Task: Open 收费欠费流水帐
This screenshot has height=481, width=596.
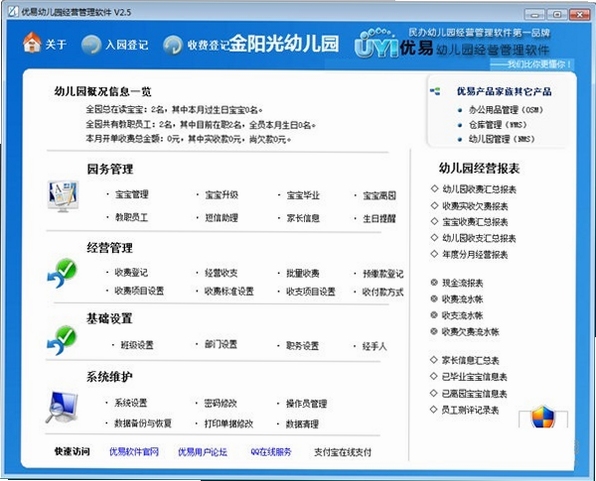Action: (x=471, y=332)
